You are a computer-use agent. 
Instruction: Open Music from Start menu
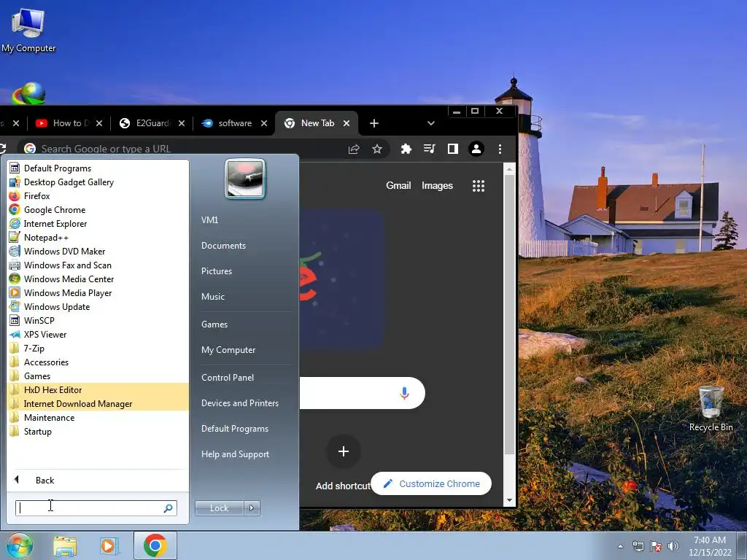(x=212, y=296)
